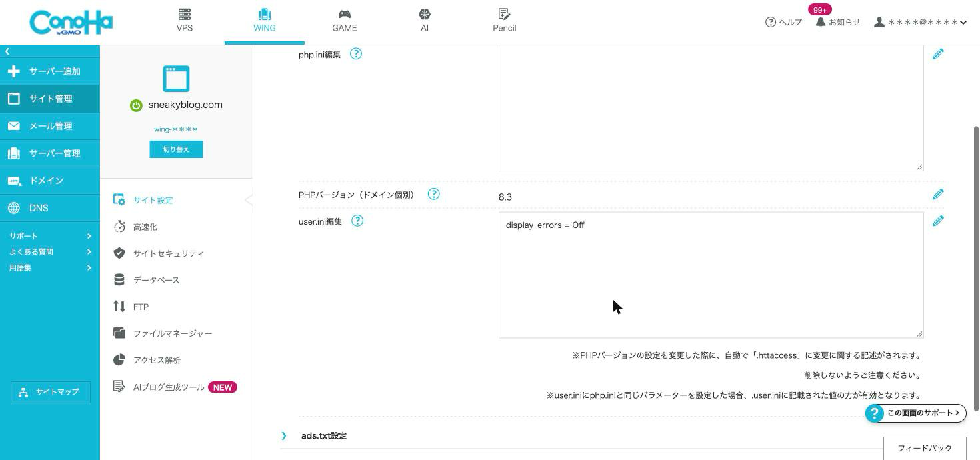Click help icon beside php.ini編集

pos(356,54)
